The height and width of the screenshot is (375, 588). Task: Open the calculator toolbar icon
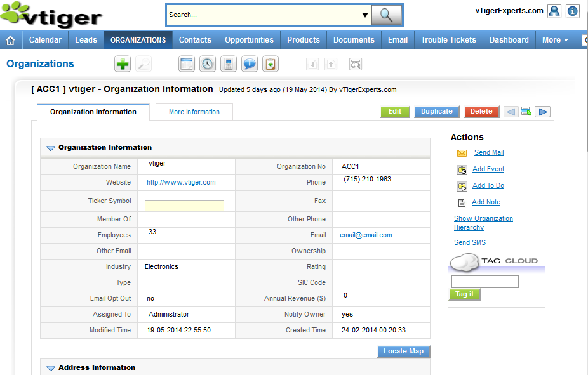[x=229, y=64]
